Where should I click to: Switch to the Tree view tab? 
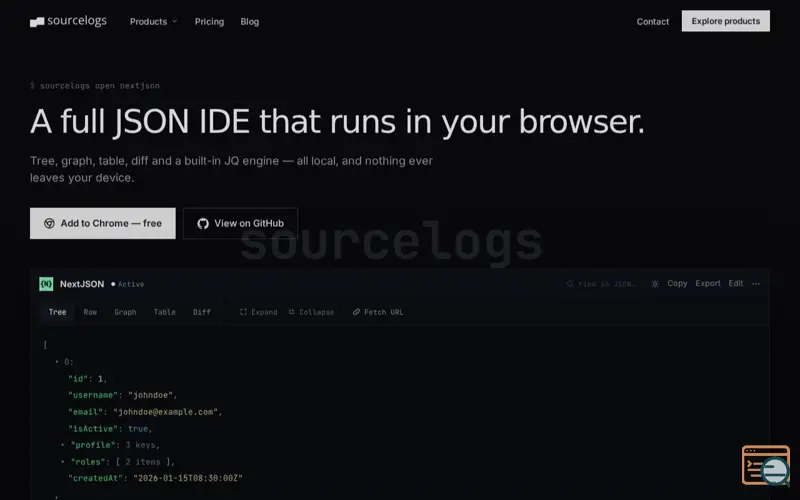coord(57,312)
